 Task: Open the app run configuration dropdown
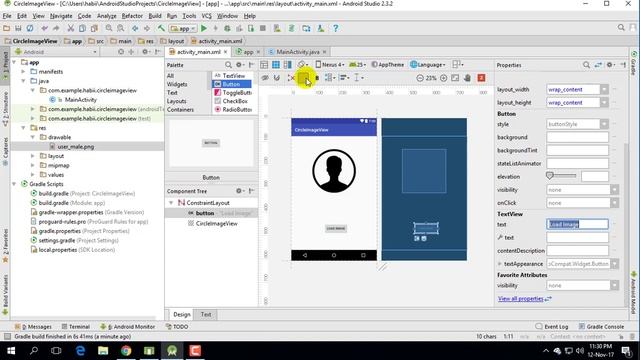click(183, 28)
